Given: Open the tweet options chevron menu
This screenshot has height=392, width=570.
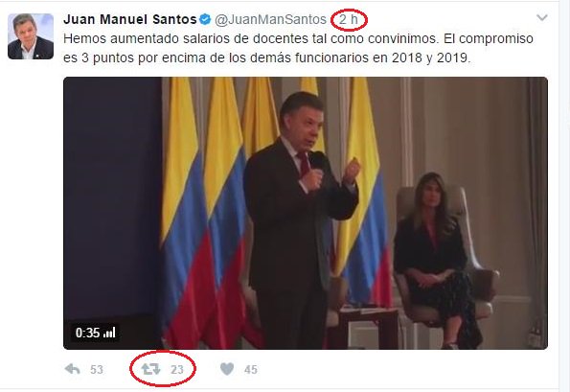Looking at the screenshot, I should (542, 17).
